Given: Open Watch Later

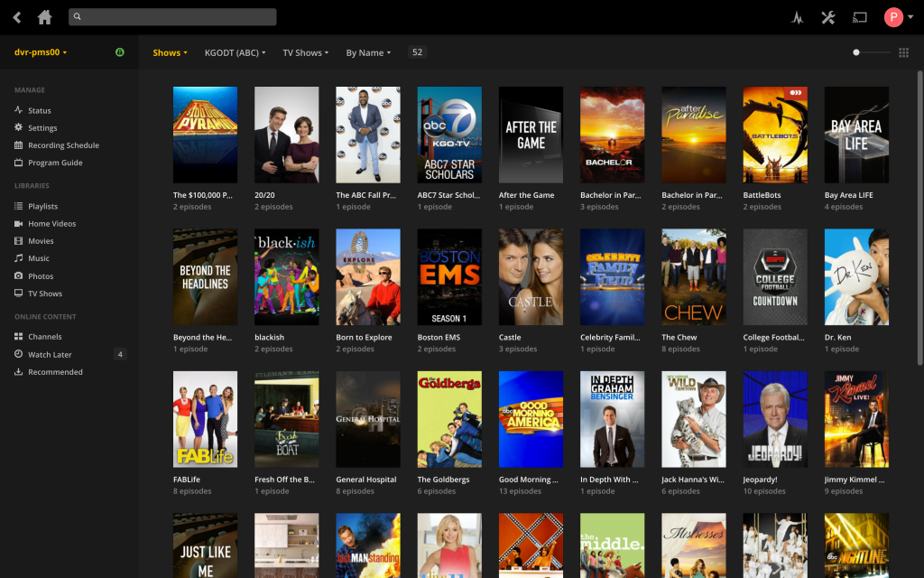Looking at the screenshot, I should [x=51, y=354].
